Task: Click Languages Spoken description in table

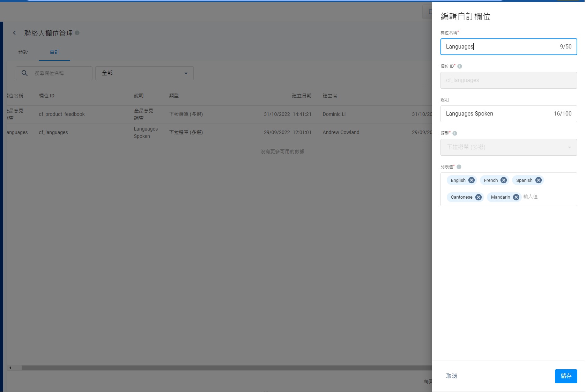Action: [x=146, y=133]
